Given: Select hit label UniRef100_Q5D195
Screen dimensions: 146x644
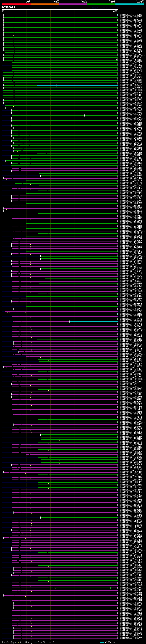Looking at the screenshot, I should (131, 389).
